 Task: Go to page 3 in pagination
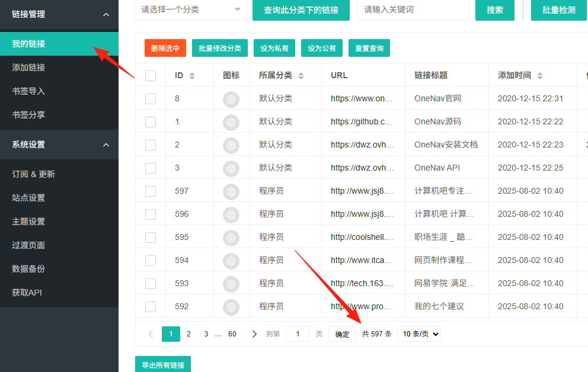click(x=206, y=334)
